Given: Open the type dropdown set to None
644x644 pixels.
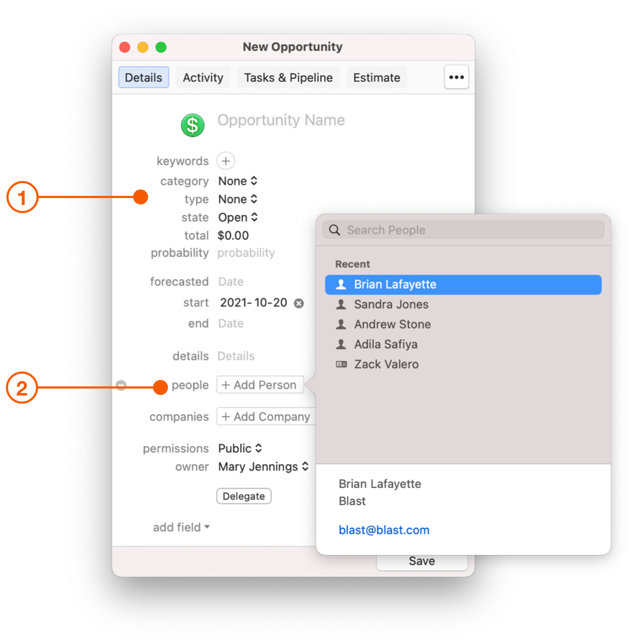Looking at the screenshot, I should (238, 200).
